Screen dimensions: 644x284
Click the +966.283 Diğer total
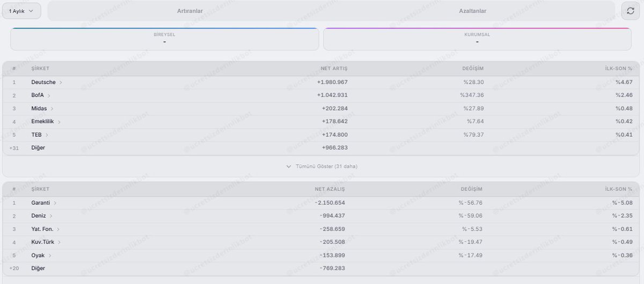[x=335, y=148]
